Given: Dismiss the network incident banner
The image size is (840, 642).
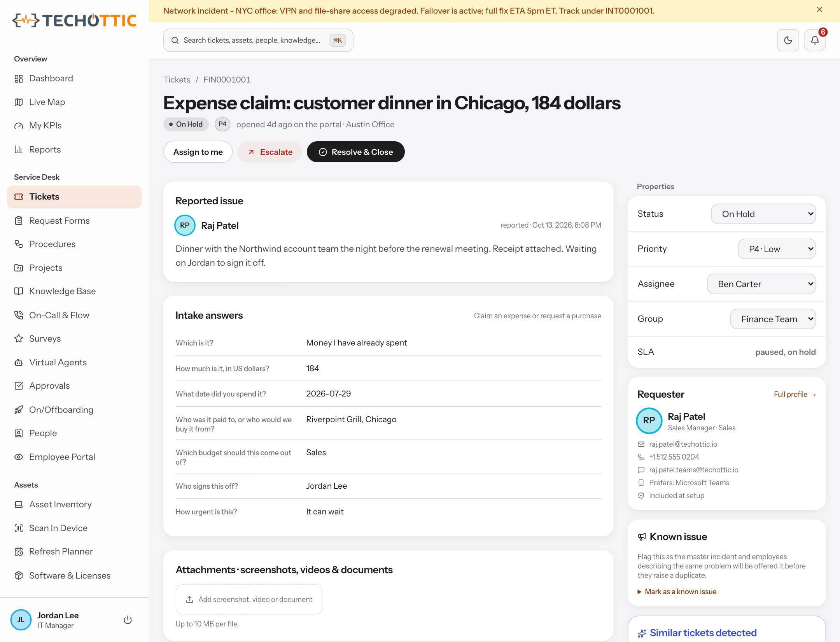Looking at the screenshot, I should pos(819,10).
